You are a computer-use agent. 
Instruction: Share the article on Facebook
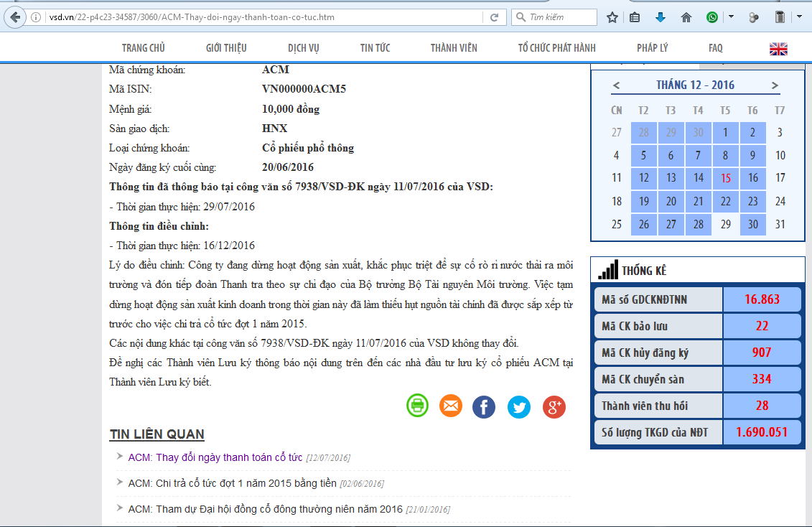pos(484,407)
